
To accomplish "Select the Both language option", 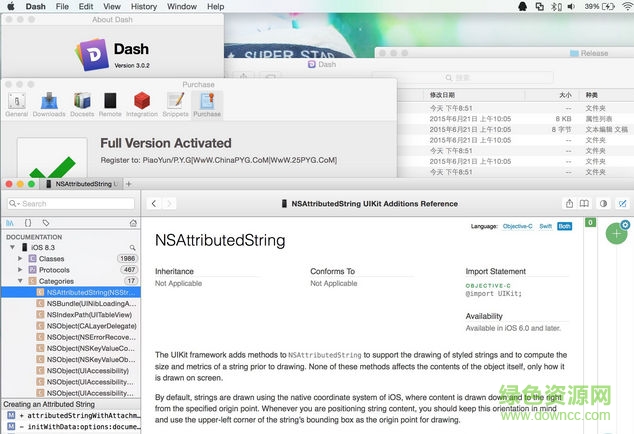I will [x=564, y=226].
